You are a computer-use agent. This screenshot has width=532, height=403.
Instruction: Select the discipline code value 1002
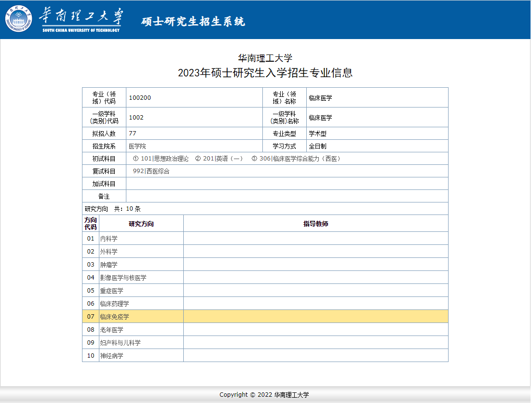[136, 117]
